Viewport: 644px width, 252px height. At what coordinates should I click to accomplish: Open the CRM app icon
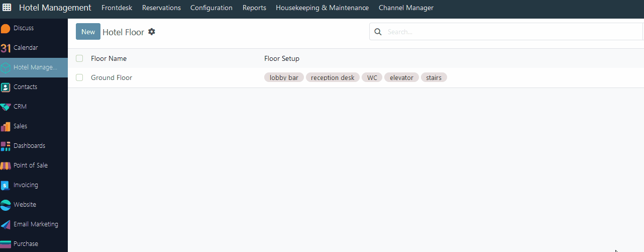tap(6, 107)
